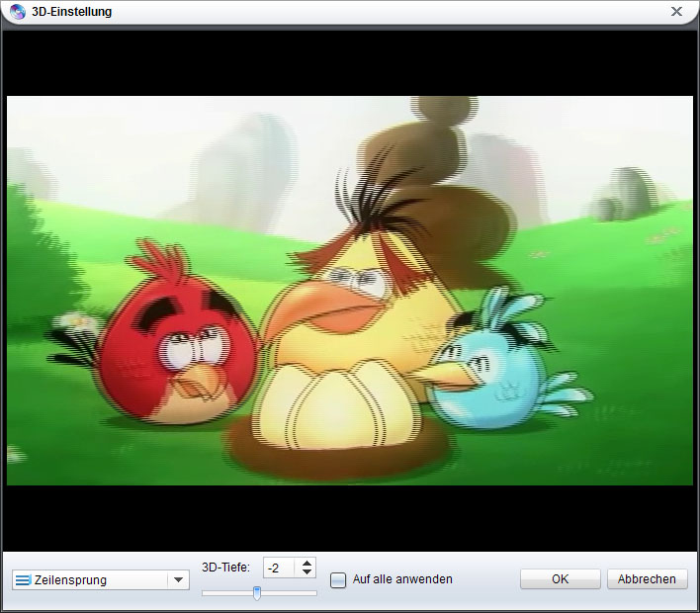Image resolution: width=700 pixels, height=613 pixels.
Task: Click the 3D-Tiefe value field showing -2
Action: pos(279,568)
